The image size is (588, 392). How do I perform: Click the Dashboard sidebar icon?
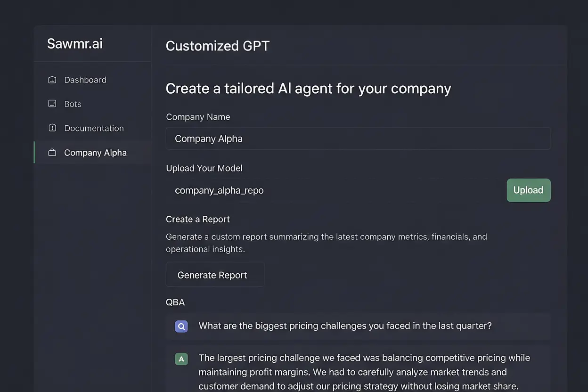coord(52,80)
